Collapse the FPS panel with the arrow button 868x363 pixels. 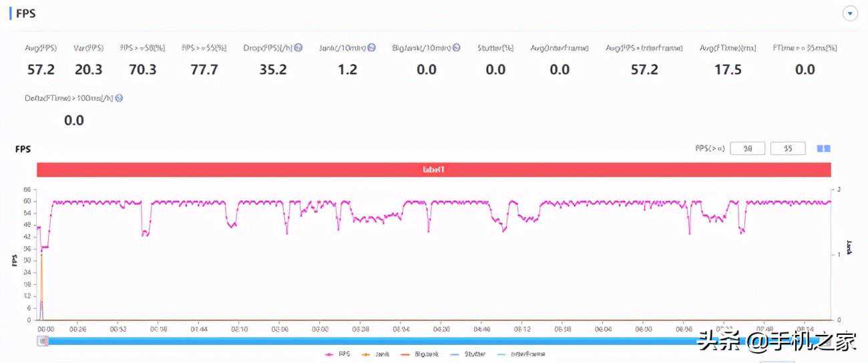(850, 14)
